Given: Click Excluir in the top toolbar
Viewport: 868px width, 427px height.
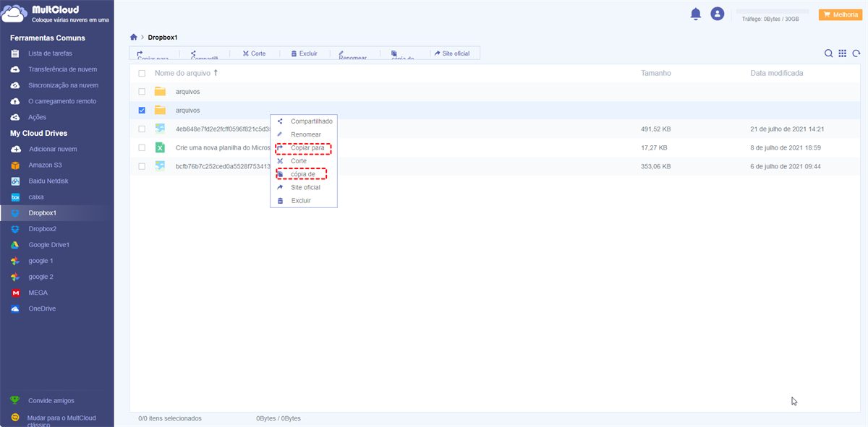Looking at the screenshot, I should pyautogui.click(x=304, y=53).
